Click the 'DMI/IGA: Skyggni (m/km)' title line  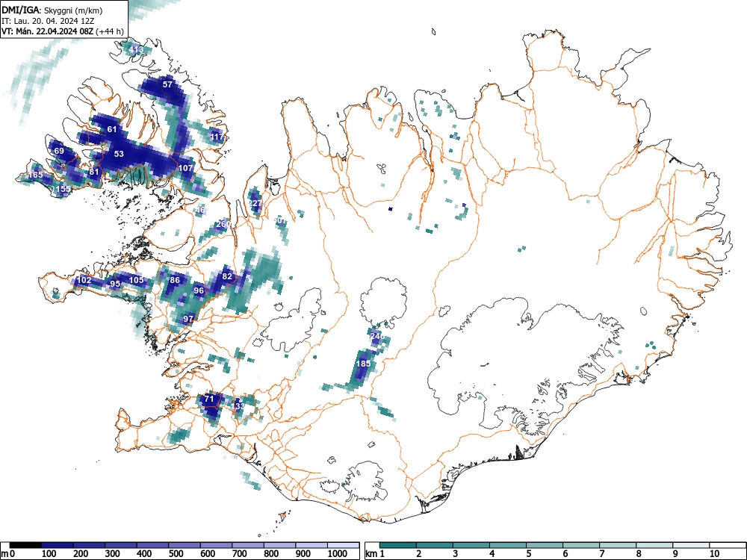pos(52,10)
